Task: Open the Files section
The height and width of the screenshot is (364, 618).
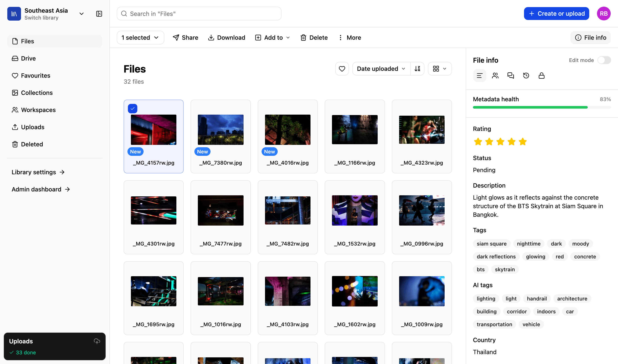Action: [55, 41]
